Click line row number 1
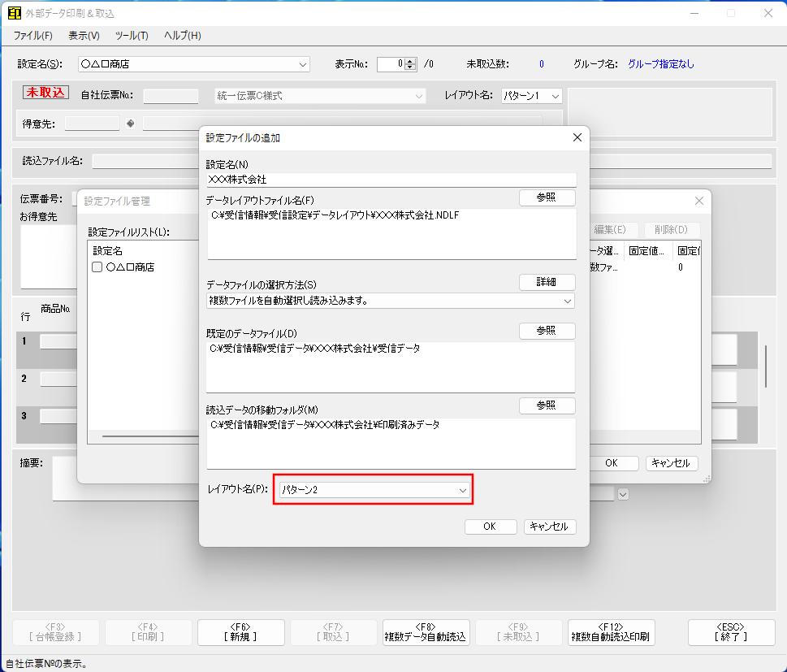787x672 pixels. tap(24, 341)
